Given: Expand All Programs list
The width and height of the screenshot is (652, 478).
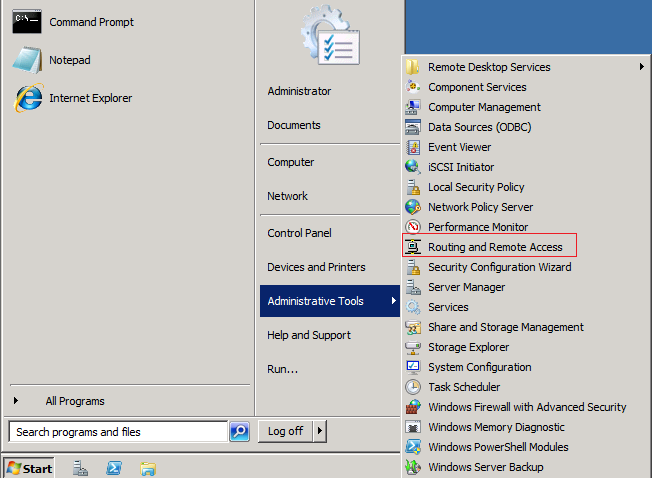Looking at the screenshot, I should pos(74,401).
